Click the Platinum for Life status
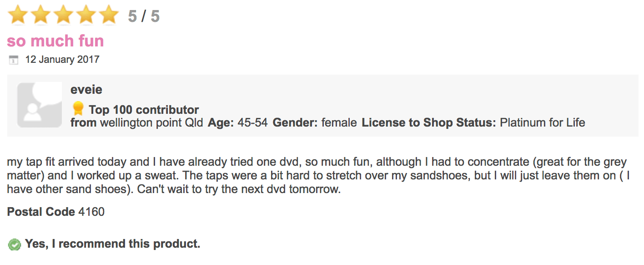 tap(542, 122)
